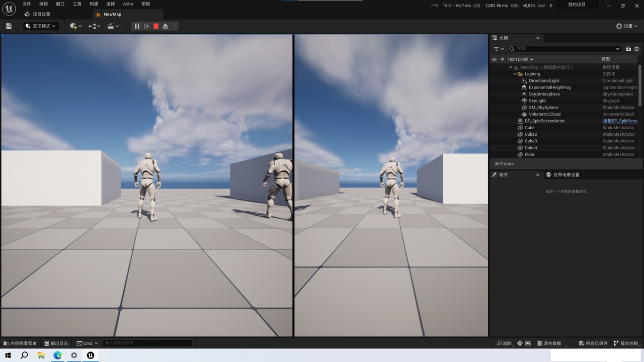Open the 世界场景设置 tab
Viewport: 644px width, 362px height.
(563, 174)
